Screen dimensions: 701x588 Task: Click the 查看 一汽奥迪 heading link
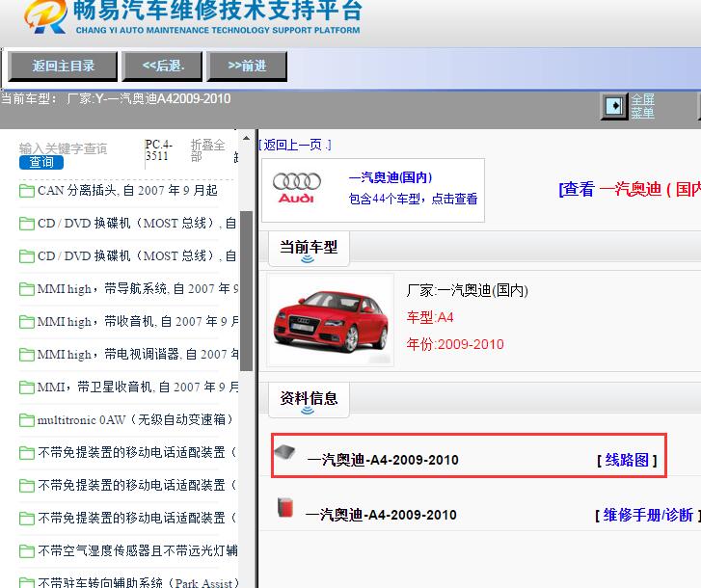pyautogui.click(x=630, y=189)
